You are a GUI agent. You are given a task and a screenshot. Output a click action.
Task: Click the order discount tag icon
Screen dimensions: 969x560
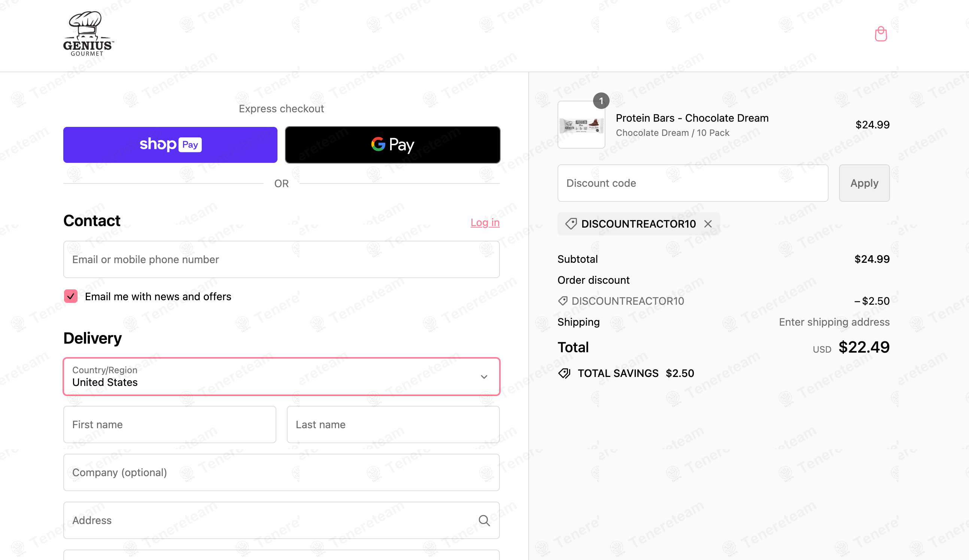click(x=563, y=301)
